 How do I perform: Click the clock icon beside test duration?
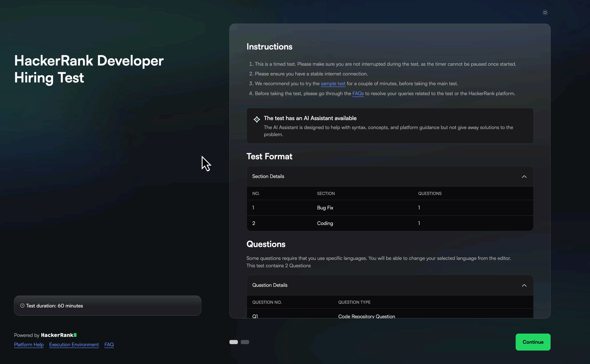click(22, 306)
